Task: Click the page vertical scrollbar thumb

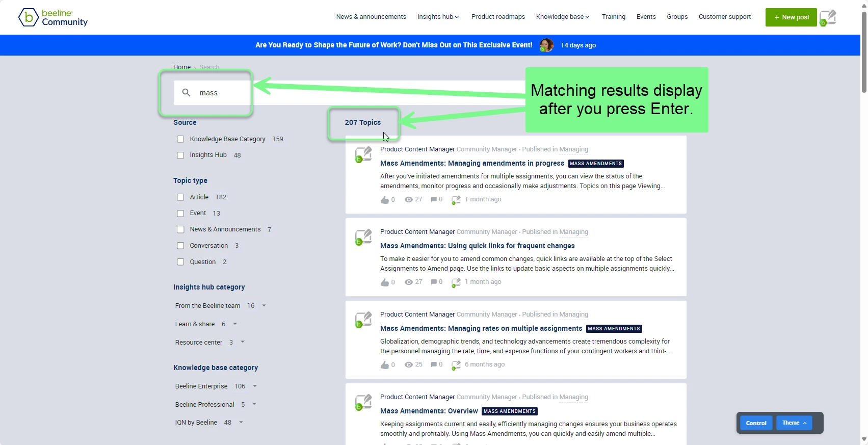Action: (x=864, y=51)
